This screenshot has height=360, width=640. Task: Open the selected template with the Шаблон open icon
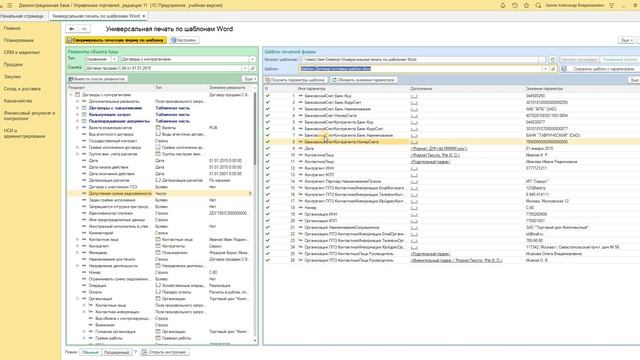[x=553, y=69]
